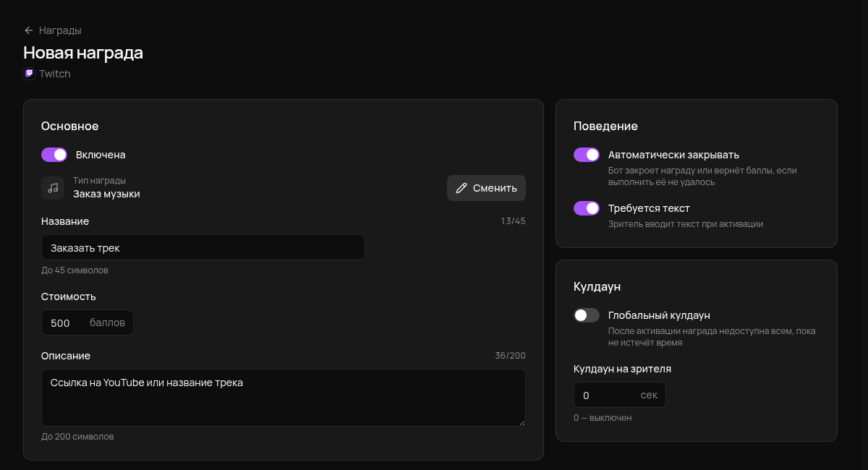Click the back arrow next to Награды
This screenshot has height=470, width=868.
click(29, 30)
